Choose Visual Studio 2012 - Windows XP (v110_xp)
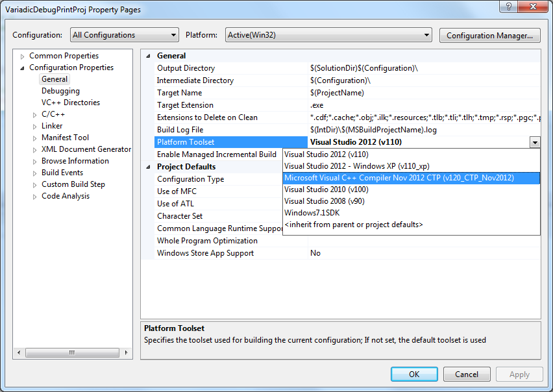The width and height of the screenshot is (553, 392). (x=412, y=166)
